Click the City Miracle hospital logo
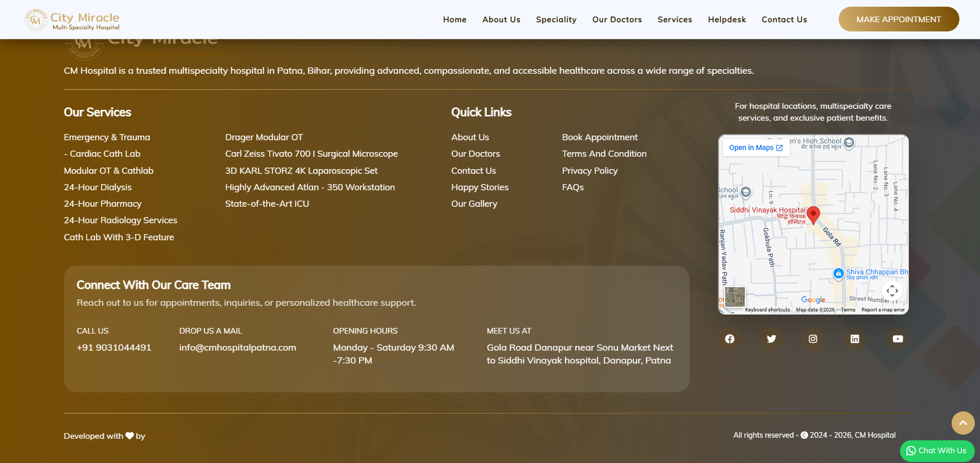980x463 pixels. coord(72,20)
